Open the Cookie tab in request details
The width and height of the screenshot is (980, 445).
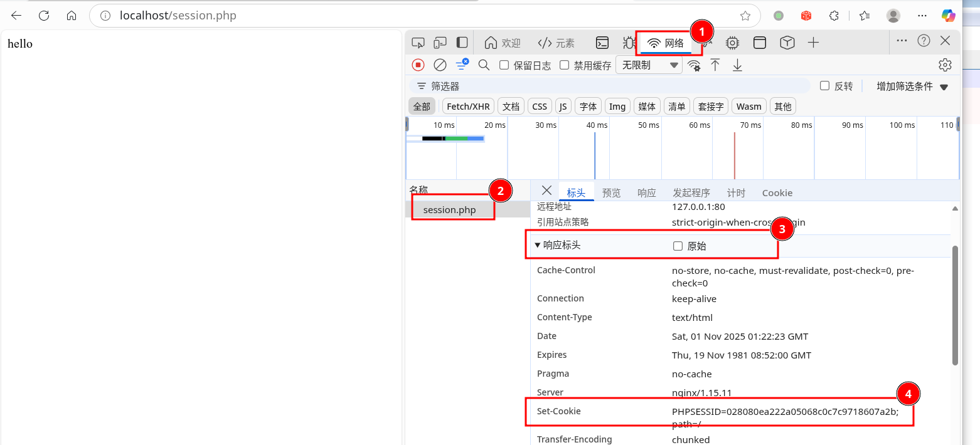[777, 193]
